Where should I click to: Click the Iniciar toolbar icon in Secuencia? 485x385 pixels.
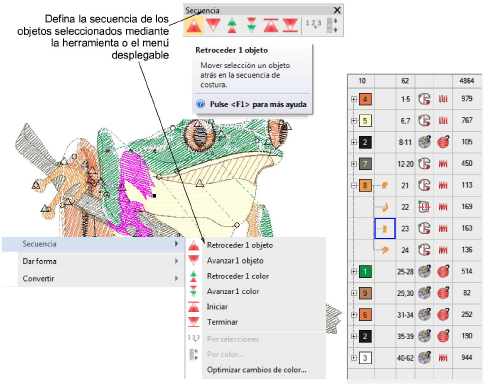point(271,25)
